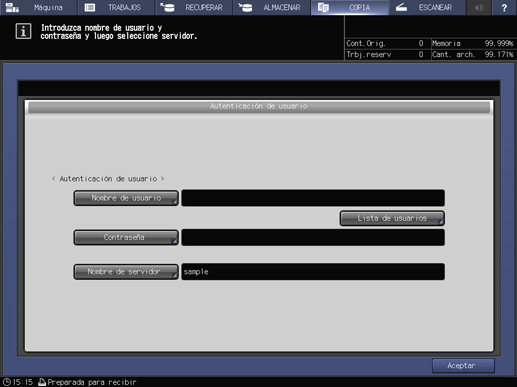
Task: Confirm with the Aceptar button
Action: [463, 366]
